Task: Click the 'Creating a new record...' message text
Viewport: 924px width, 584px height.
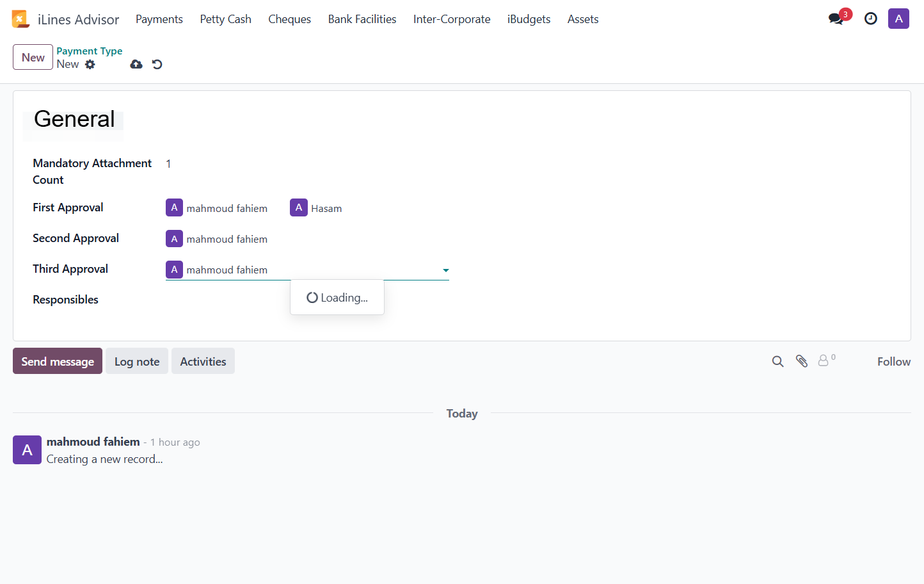Action: point(104,459)
